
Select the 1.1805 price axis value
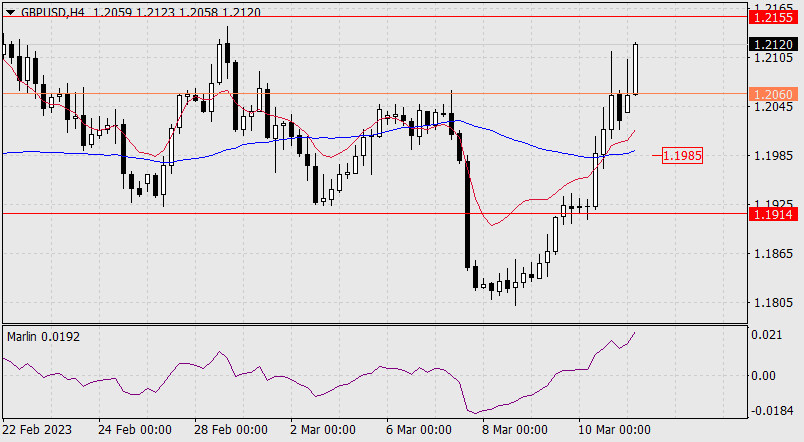(x=770, y=302)
